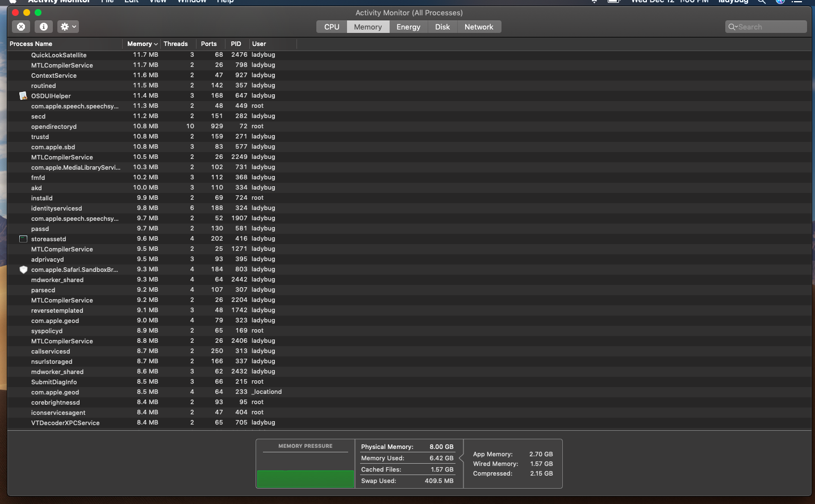The width and height of the screenshot is (815, 504).
Task: Select the mdworker_shared PID 2442 row
Action: coord(409,280)
